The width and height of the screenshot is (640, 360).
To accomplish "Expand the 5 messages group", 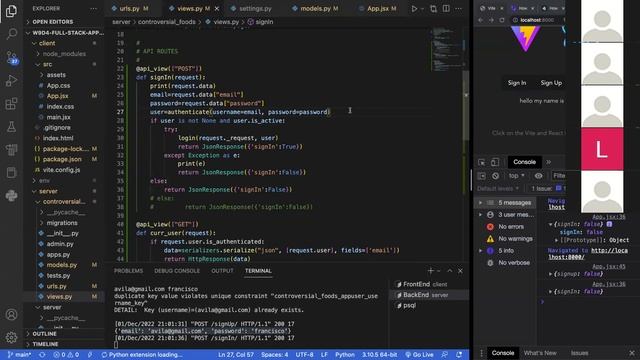I will [x=506, y=202].
